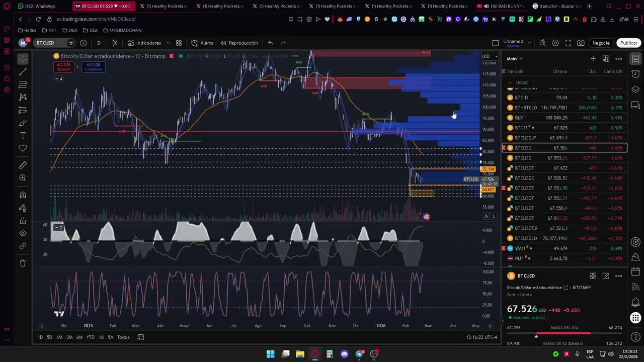Open the layout setup square icon
The width and height of the screenshot is (644, 362).
tap(496, 43)
